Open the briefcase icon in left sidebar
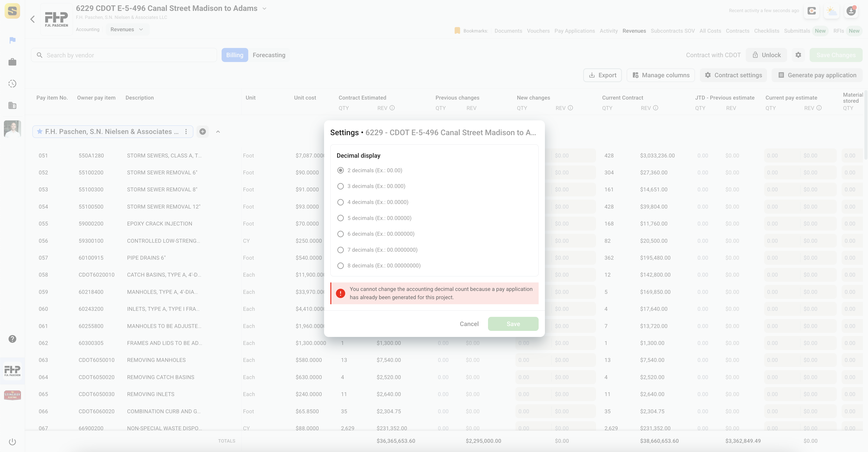 (12, 62)
